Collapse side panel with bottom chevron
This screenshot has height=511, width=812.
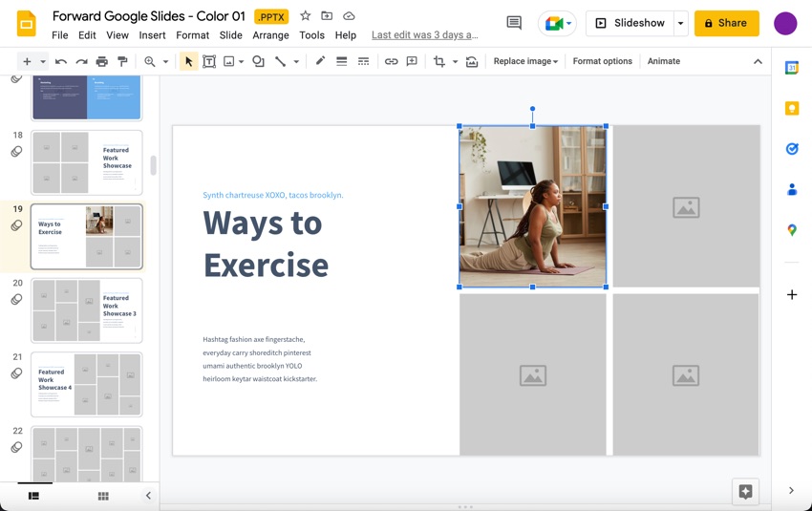click(x=791, y=490)
